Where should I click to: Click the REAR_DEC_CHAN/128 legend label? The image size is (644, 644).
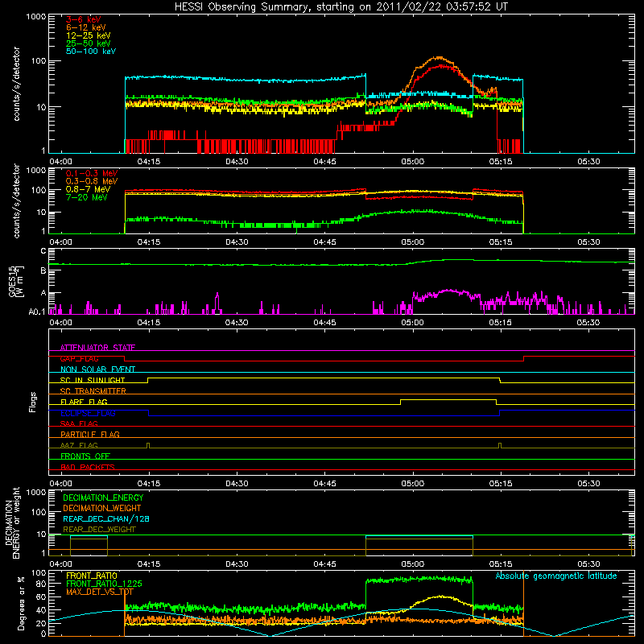point(106,518)
